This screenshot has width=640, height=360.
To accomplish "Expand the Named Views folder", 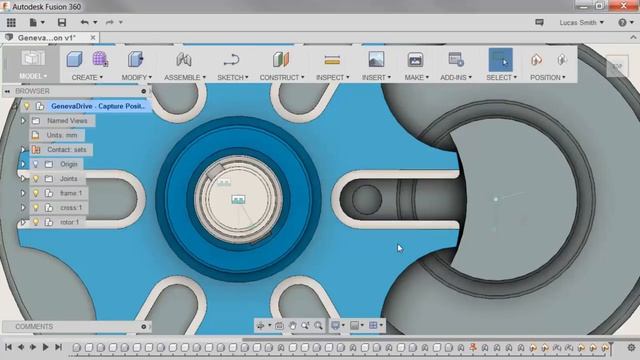I will coord(23,121).
